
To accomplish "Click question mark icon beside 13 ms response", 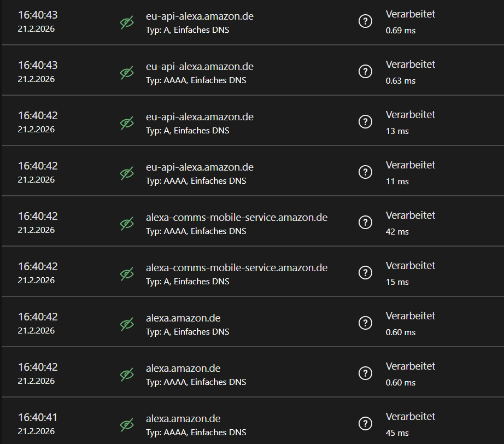I will (x=365, y=122).
